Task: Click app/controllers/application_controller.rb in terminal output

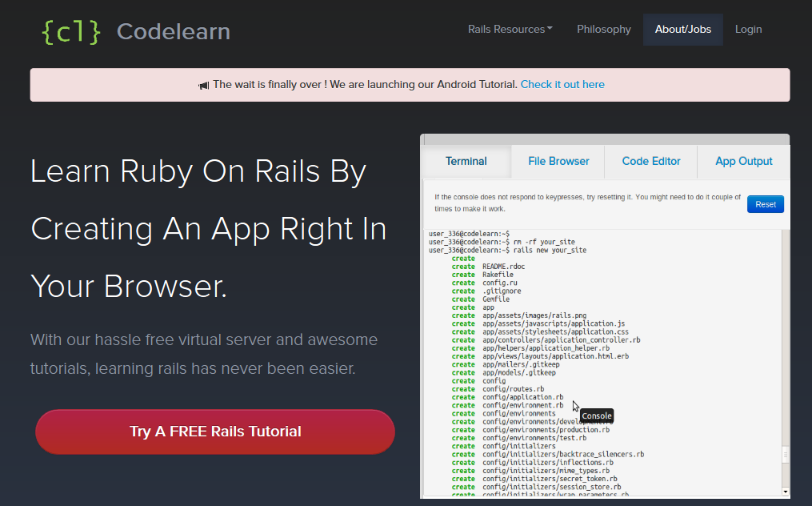Action: pyautogui.click(x=562, y=340)
